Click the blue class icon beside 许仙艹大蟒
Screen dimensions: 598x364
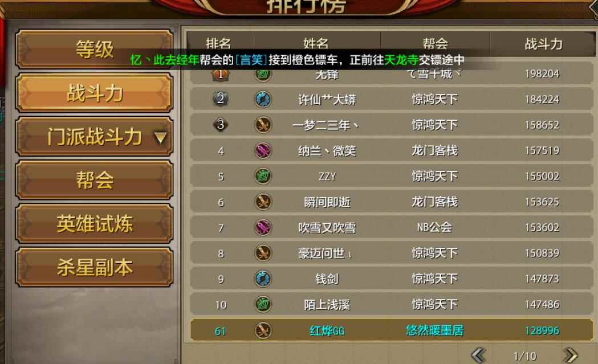coord(263,99)
